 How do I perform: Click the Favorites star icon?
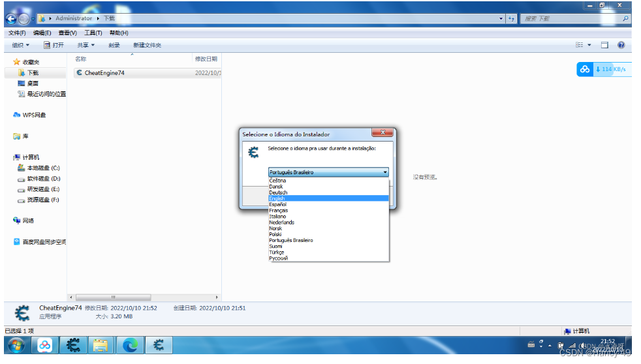click(x=16, y=62)
